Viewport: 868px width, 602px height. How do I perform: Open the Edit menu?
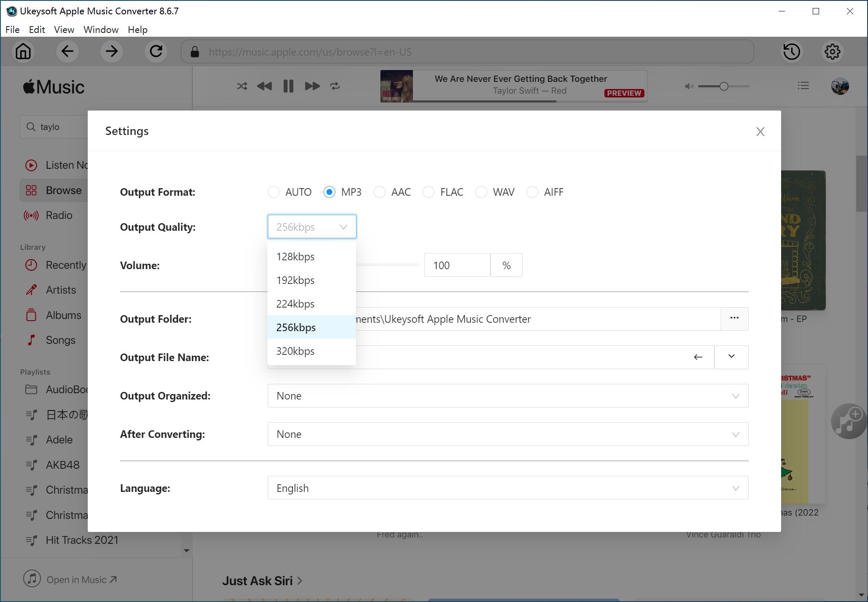tap(36, 29)
